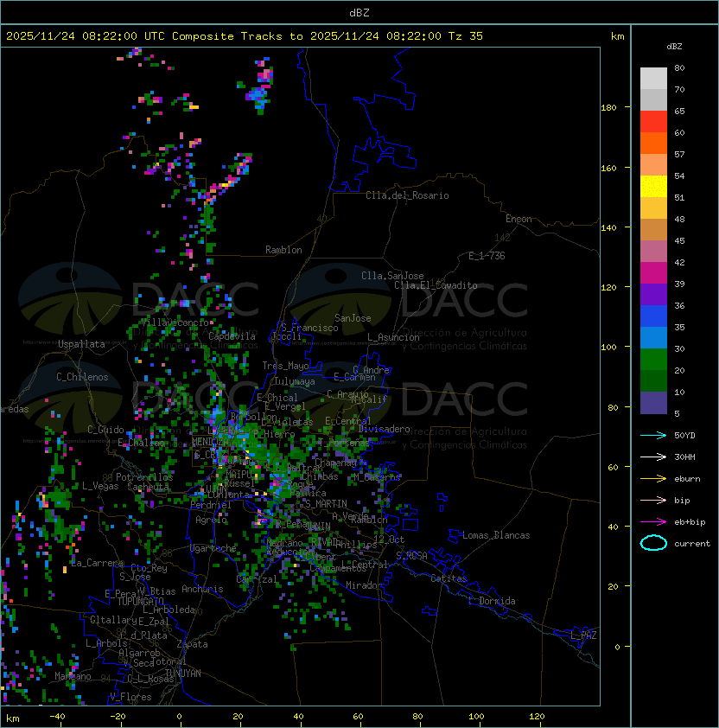719x728 pixels.
Task: Click the white 30HM arrow icon
Action: [653, 457]
